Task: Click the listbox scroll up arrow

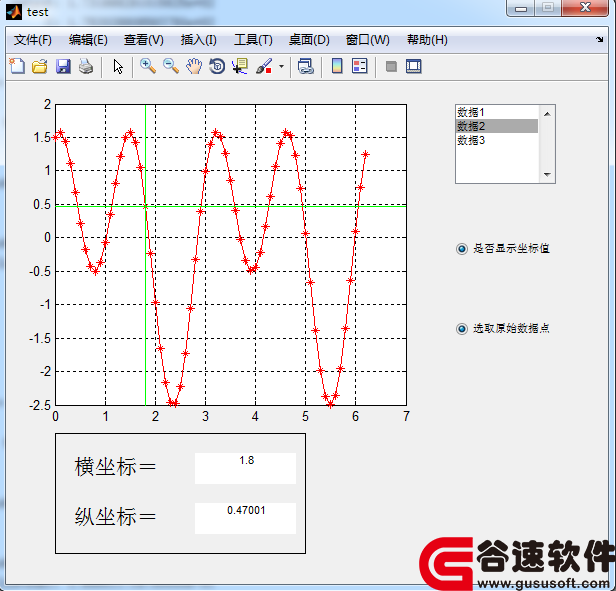Action: pos(547,114)
